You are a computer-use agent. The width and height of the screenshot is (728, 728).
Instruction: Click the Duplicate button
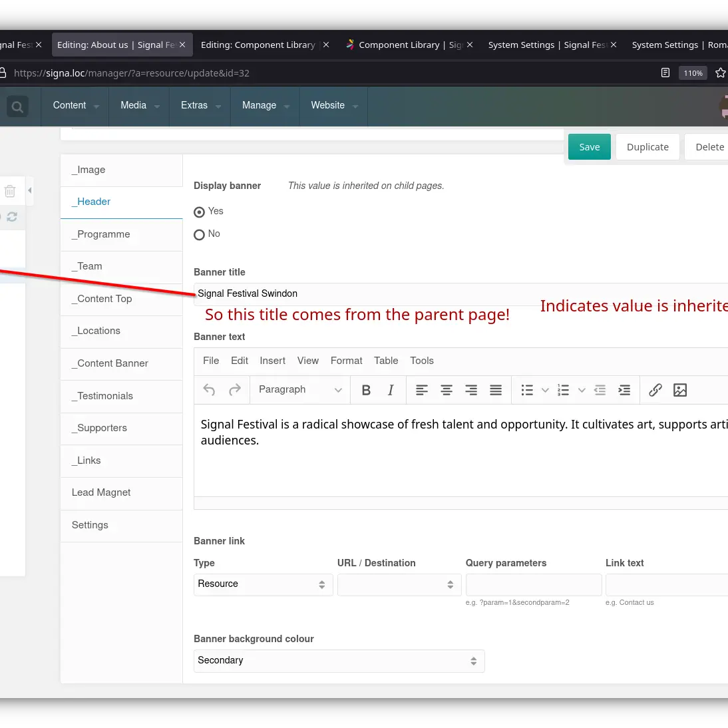(647, 147)
